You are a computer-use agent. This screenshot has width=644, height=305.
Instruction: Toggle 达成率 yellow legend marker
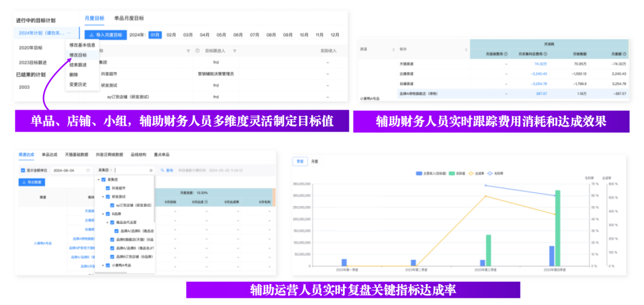(x=470, y=173)
